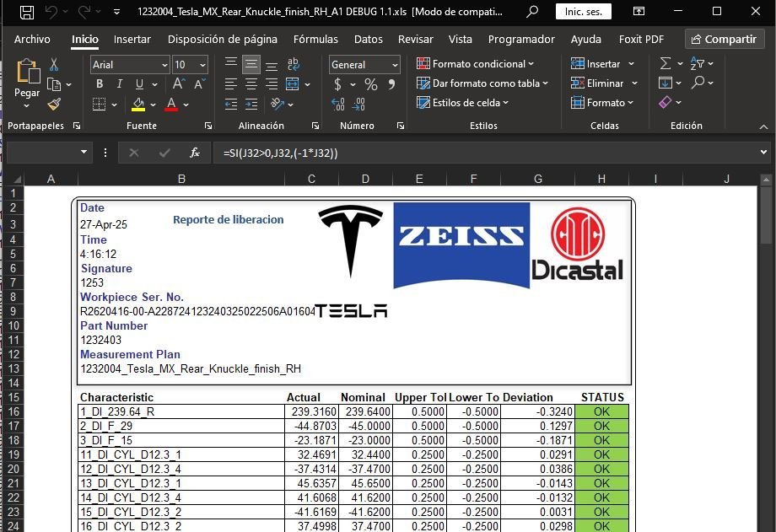Click the Clear eraser icon

click(666, 102)
